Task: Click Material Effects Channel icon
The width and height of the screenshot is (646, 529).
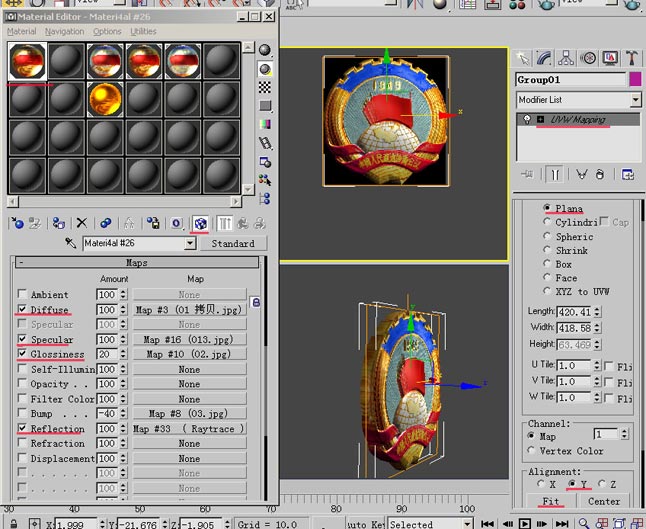Action: pos(176,223)
